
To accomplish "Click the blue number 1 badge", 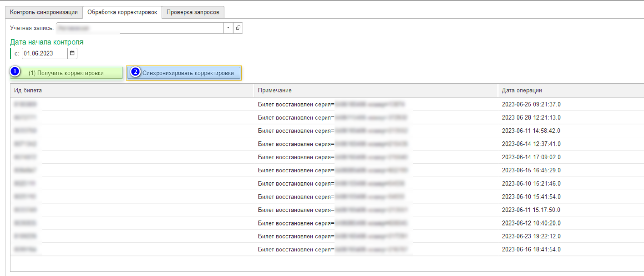I will tap(15, 72).
